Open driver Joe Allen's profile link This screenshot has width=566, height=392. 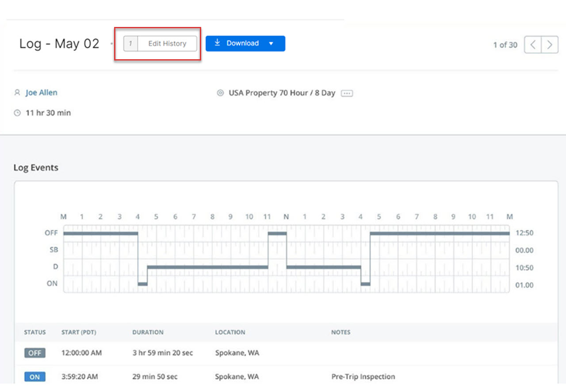click(x=41, y=93)
